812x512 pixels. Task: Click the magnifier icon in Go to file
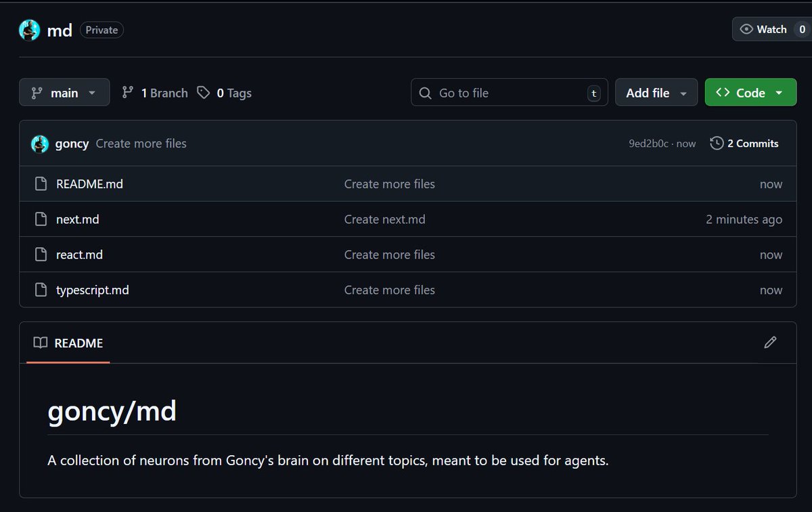[x=425, y=93]
